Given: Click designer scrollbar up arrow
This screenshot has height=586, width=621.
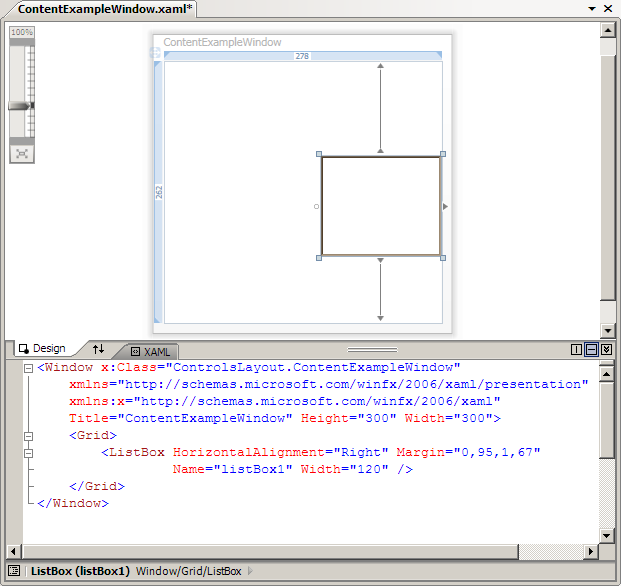Looking at the screenshot, I should pos(608,30).
